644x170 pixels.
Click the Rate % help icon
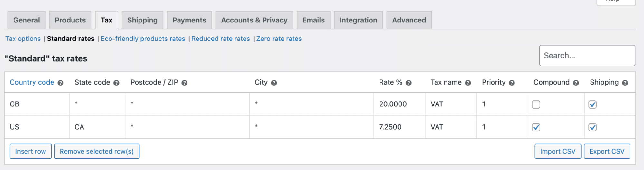point(409,83)
